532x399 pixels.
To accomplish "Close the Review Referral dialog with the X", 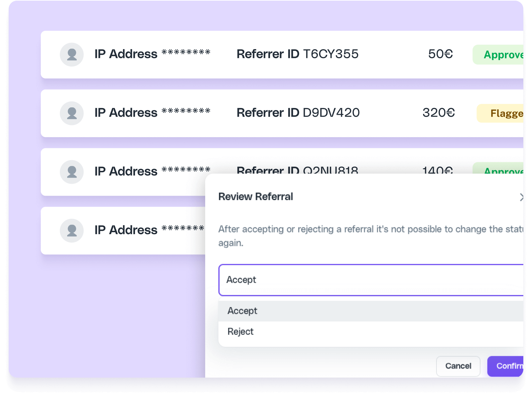I will [x=521, y=197].
